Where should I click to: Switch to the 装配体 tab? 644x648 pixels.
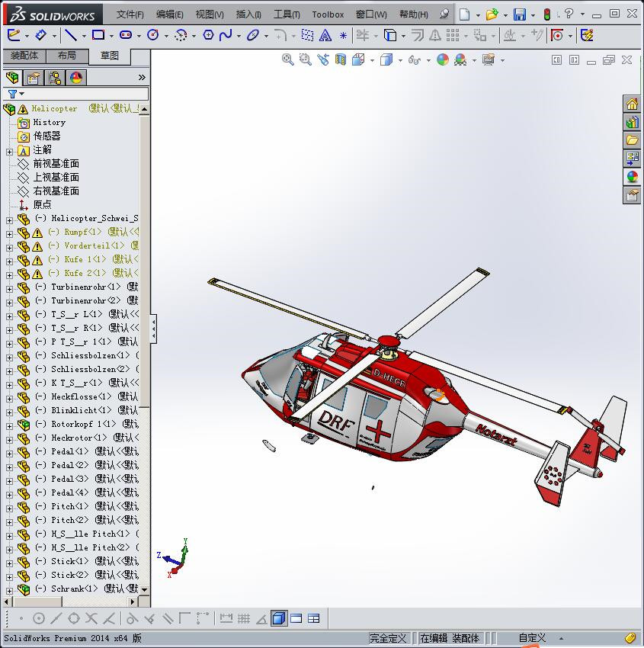pyautogui.click(x=24, y=56)
